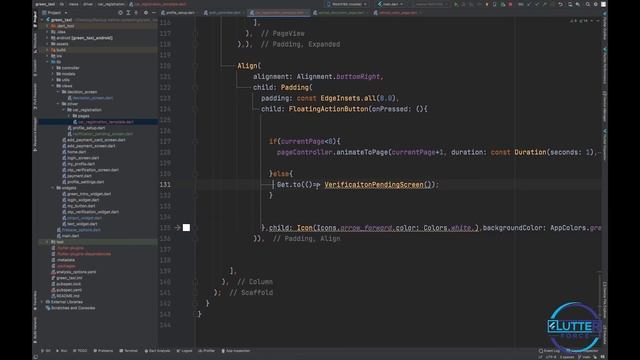Open Search Everywhere magnifier icon
The width and height of the screenshot is (640, 360).
pyautogui.click(x=587, y=4)
